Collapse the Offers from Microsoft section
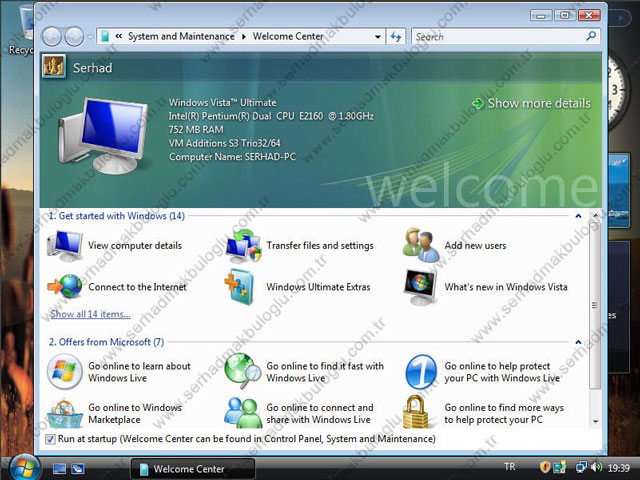 pyautogui.click(x=578, y=342)
